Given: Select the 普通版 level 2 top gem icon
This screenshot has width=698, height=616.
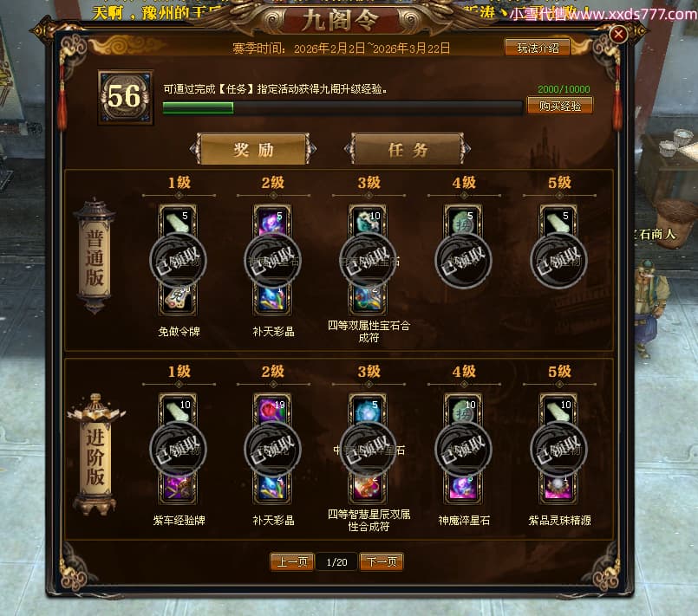Looking at the screenshot, I should [x=272, y=221].
